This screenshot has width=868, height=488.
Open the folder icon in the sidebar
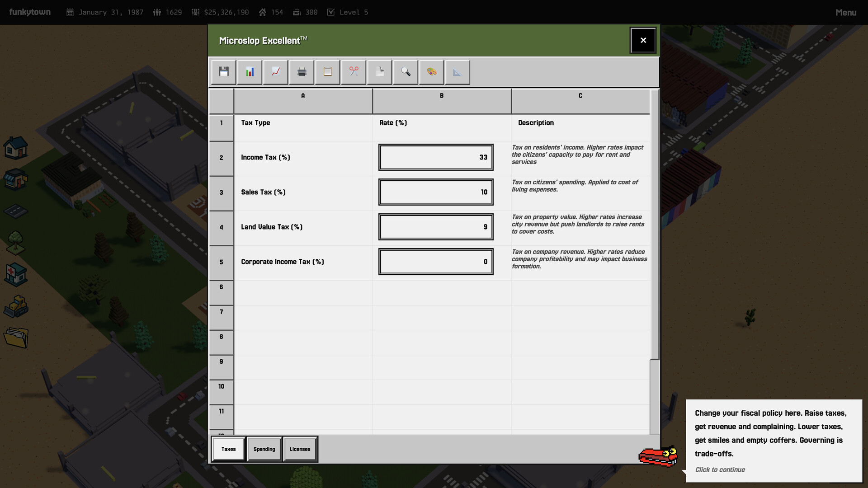[16, 338]
